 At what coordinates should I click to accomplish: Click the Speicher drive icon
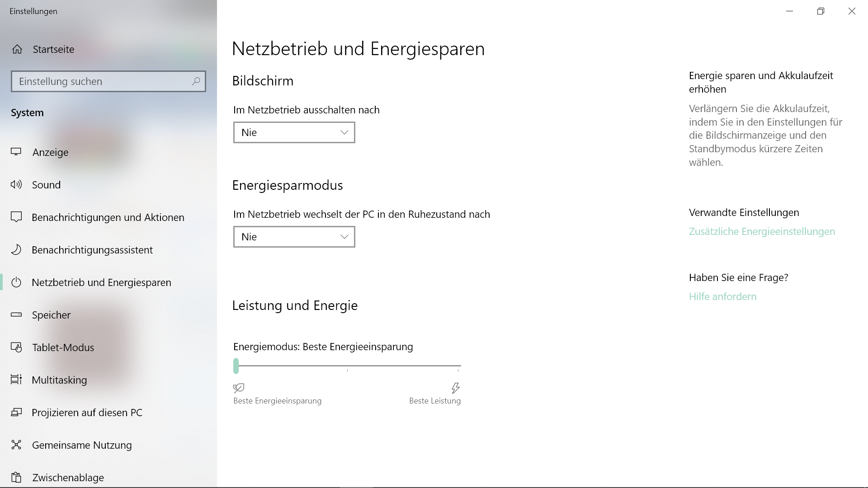tap(16, 315)
